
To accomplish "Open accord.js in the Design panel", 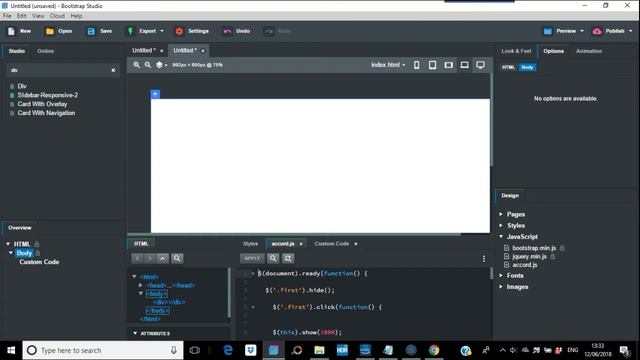I will coord(524,265).
